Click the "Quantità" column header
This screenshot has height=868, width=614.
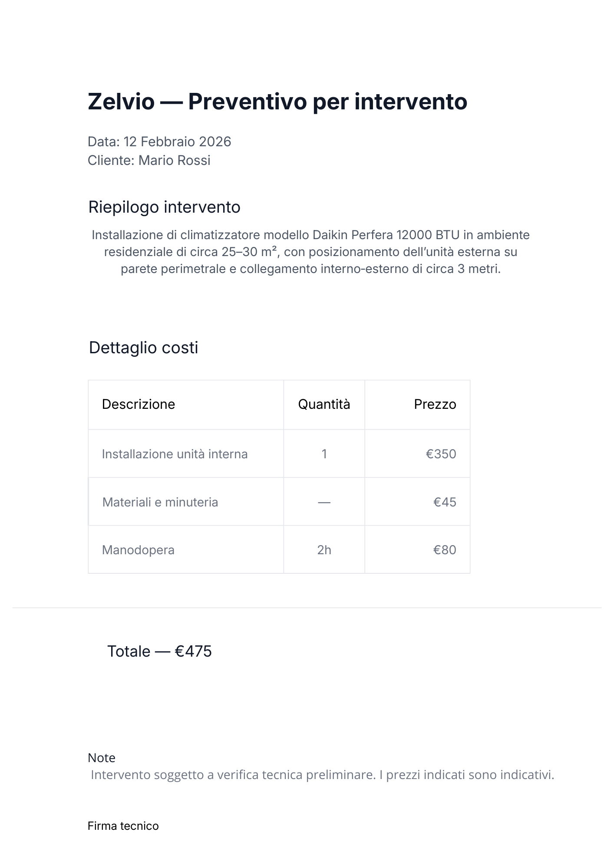click(x=324, y=404)
